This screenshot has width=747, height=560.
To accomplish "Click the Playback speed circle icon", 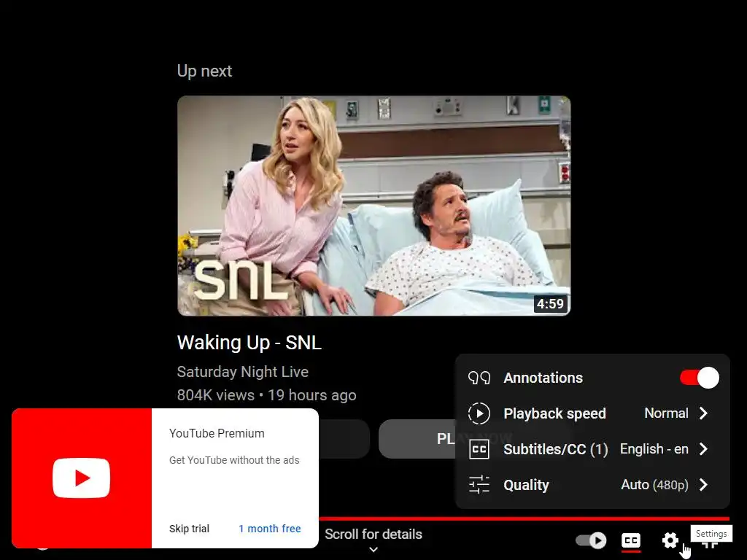I will [x=479, y=413].
